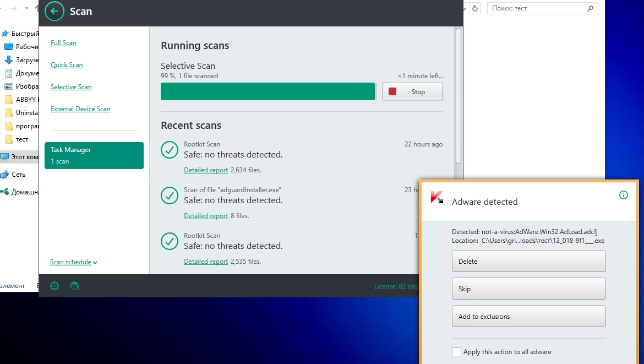This screenshot has height=364, width=644.
Task: Open the Full Scan section
Action: point(63,43)
